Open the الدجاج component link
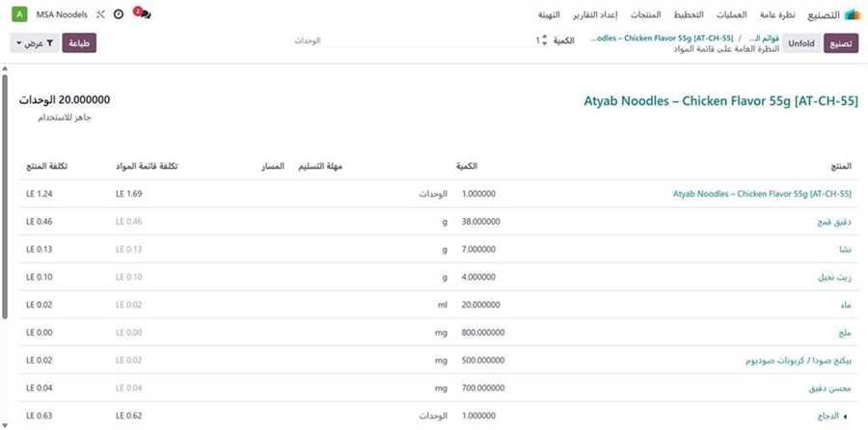Viewport: 868px width, 430px height. click(x=827, y=416)
